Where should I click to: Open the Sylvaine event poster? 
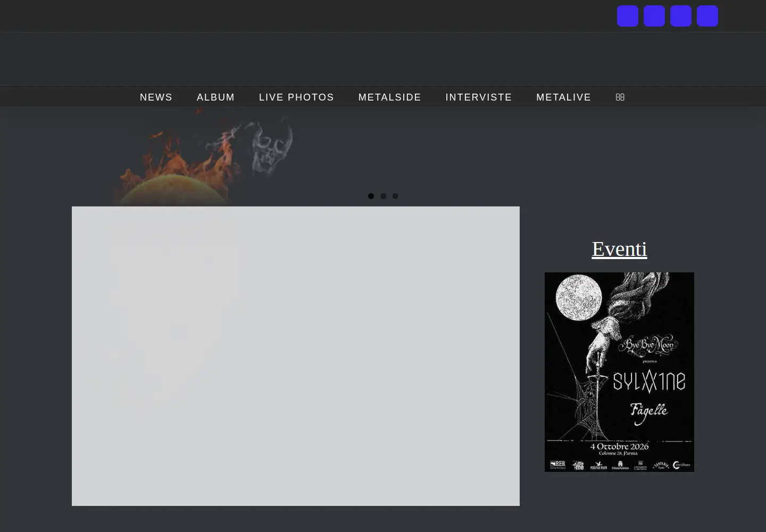[619, 372]
